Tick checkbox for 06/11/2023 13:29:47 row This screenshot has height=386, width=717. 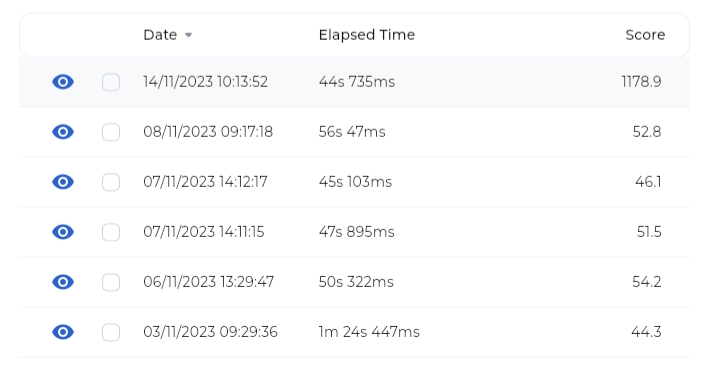pyautogui.click(x=111, y=282)
